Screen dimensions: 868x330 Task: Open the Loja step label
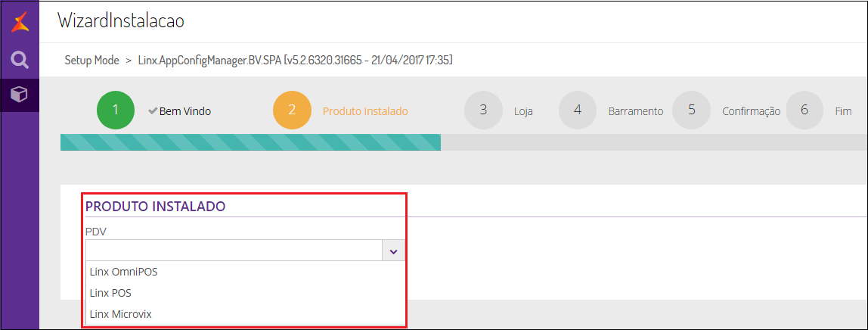(x=523, y=111)
